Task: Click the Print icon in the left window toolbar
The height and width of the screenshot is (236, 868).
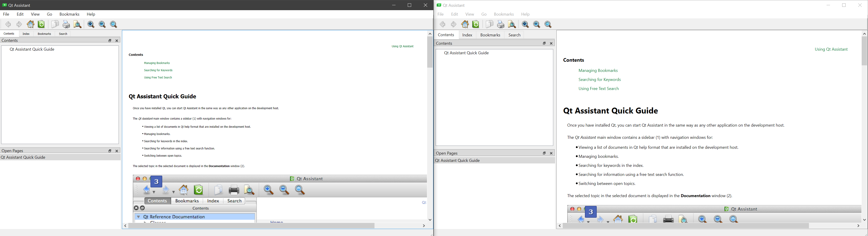Action: [x=66, y=24]
